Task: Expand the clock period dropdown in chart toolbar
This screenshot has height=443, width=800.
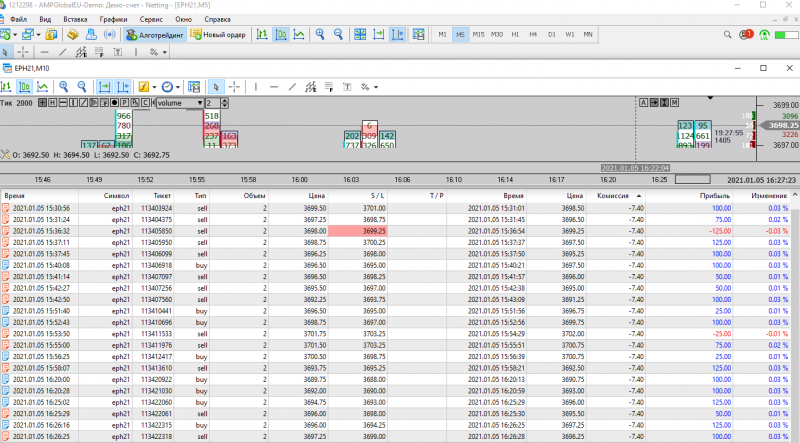Action: pyautogui.click(x=178, y=87)
